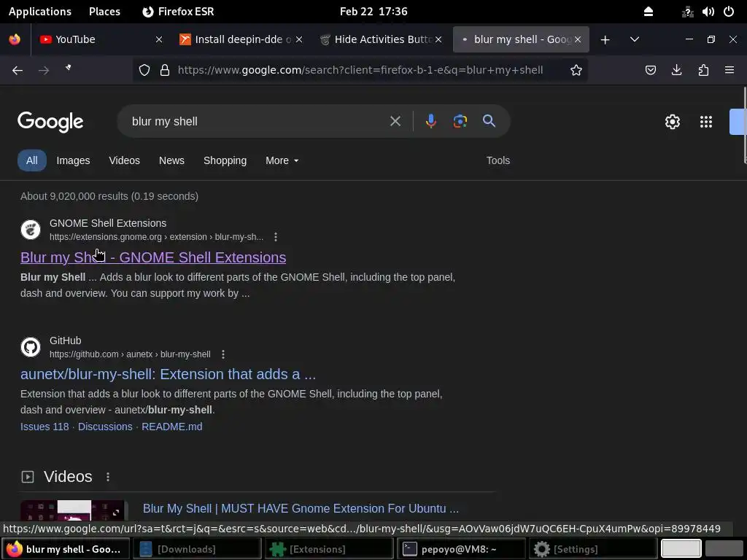Select the All search filter
The image size is (747, 560).
click(32, 160)
